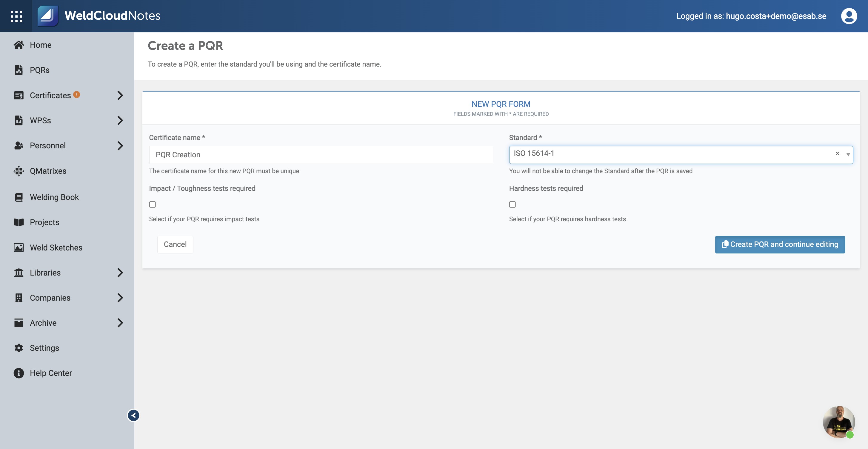The height and width of the screenshot is (449, 868).
Task: Click the WeldCloud Notes logo icon
Action: click(48, 16)
